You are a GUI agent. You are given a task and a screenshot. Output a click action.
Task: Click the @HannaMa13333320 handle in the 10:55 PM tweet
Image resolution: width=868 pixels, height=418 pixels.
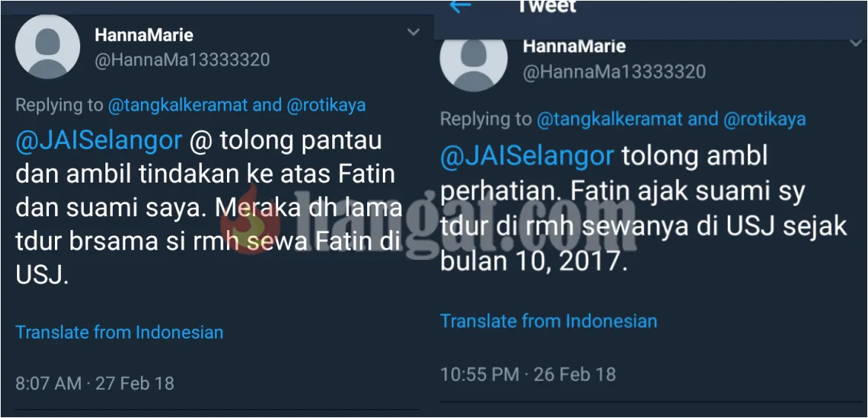tap(614, 71)
